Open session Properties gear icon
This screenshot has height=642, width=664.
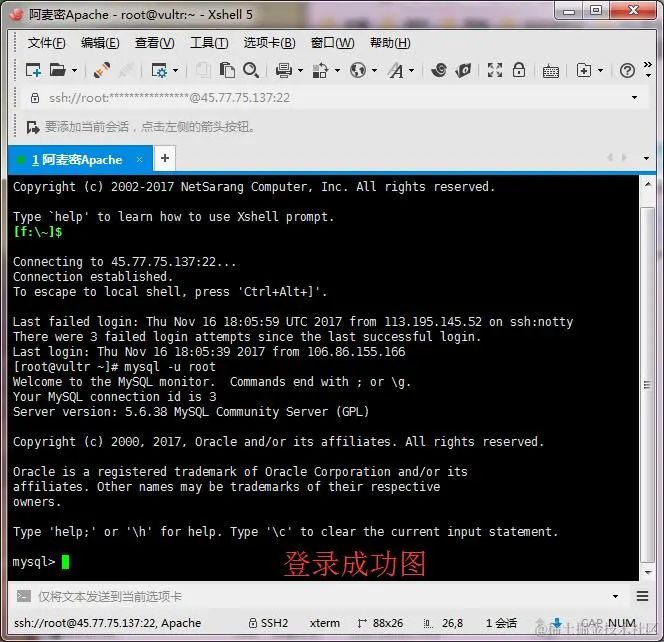pyautogui.click(x=159, y=70)
